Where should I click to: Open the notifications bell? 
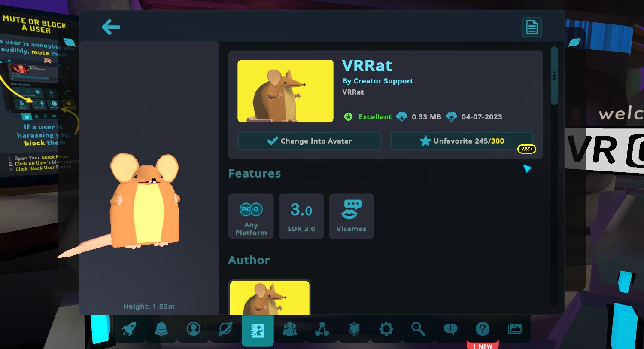point(162,328)
